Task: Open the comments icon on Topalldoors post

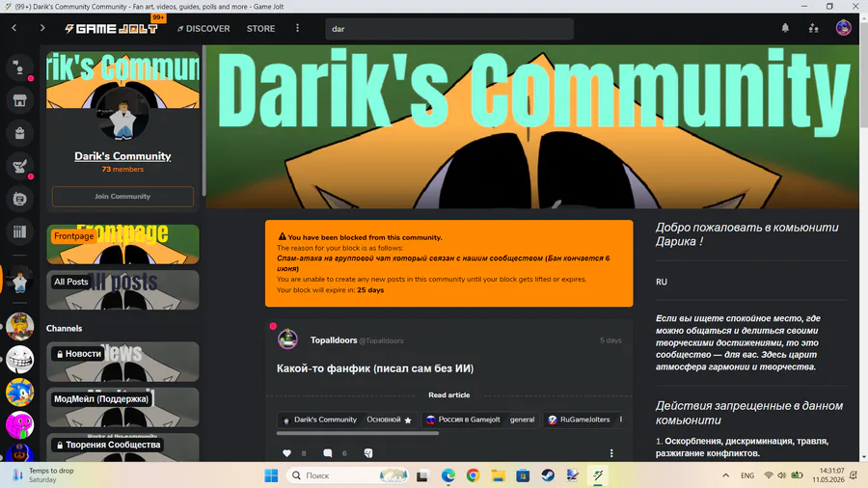Action: click(327, 453)
